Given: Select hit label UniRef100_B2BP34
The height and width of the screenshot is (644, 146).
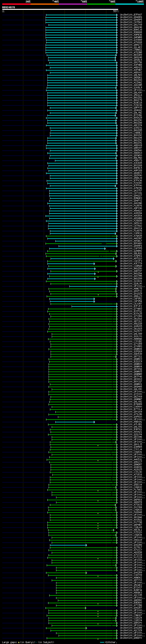Looking at the screenshot, I should coord(131,590).
